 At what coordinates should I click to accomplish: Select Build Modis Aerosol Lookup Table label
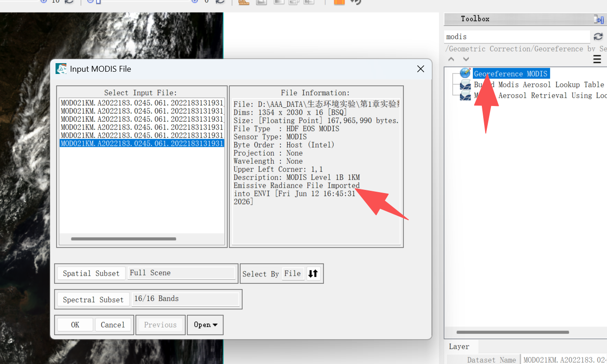(x=539, y=85)
